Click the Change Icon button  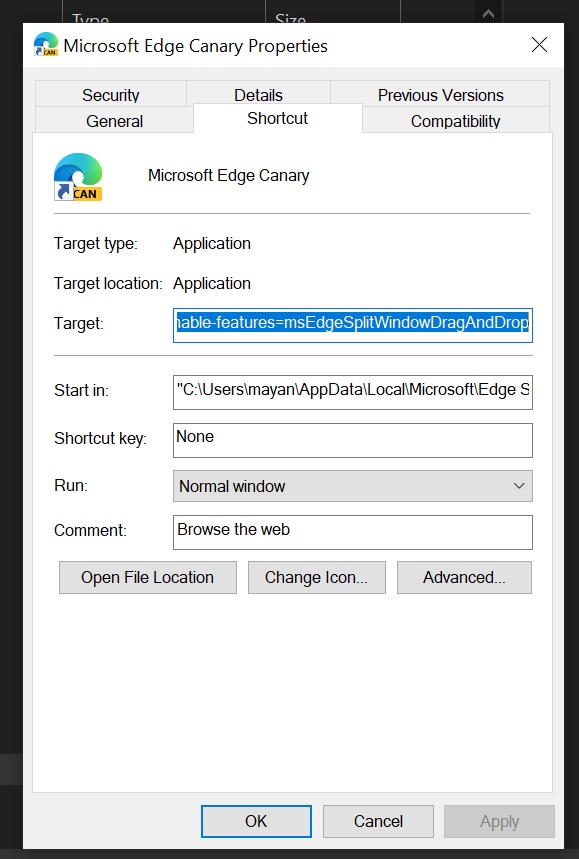tap(317, 577)
